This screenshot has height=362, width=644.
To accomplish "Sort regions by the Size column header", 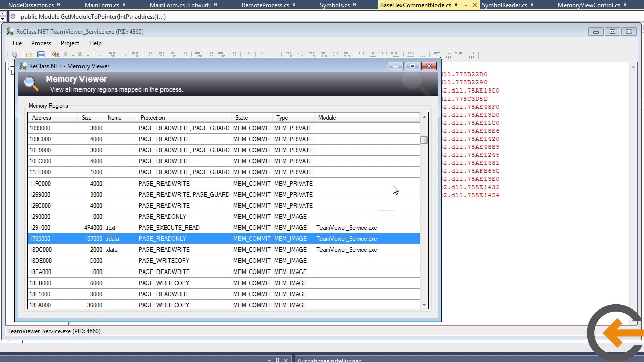I will [92, 118].
